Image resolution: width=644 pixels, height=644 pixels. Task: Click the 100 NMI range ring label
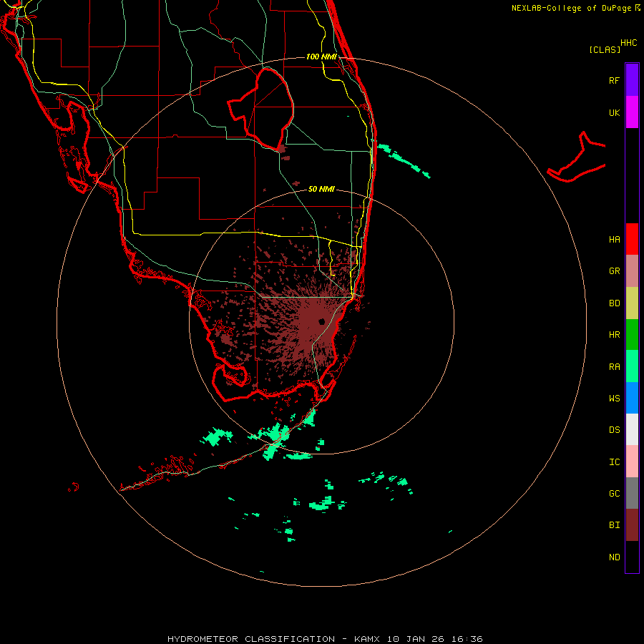pos(321,57)
